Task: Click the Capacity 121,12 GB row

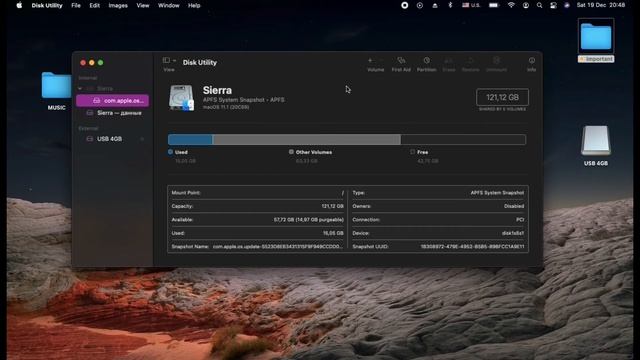Action: [x=258, y=206]
